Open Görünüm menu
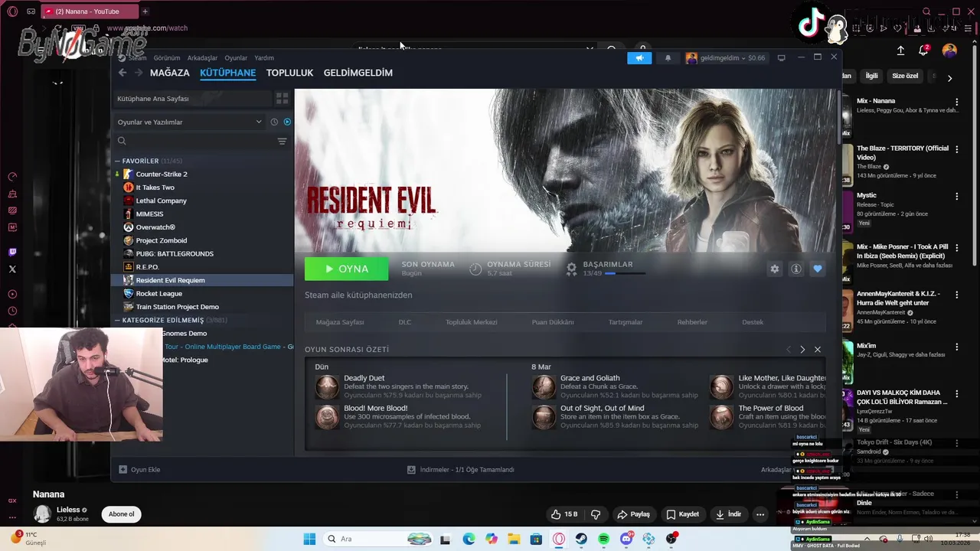 pyautogui.click(x=167, y=58)
